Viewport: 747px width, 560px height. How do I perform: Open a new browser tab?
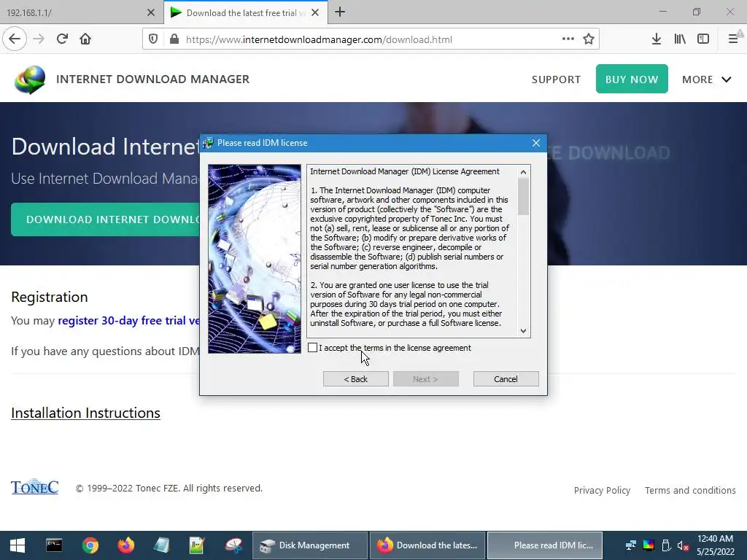pos(340,12)
